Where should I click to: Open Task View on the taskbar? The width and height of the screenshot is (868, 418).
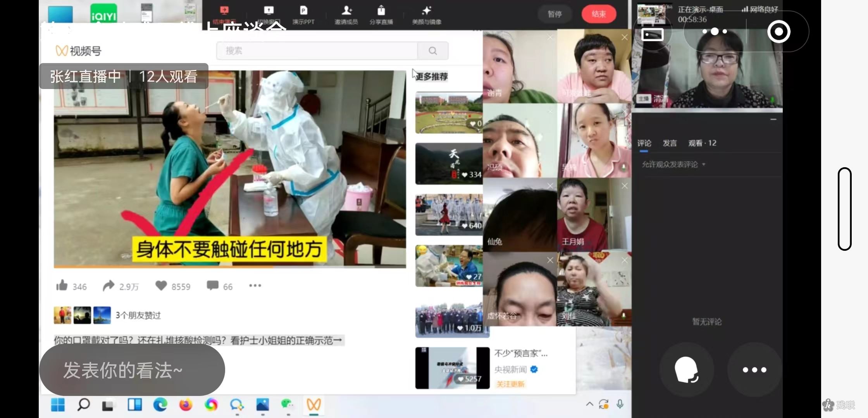108,405
